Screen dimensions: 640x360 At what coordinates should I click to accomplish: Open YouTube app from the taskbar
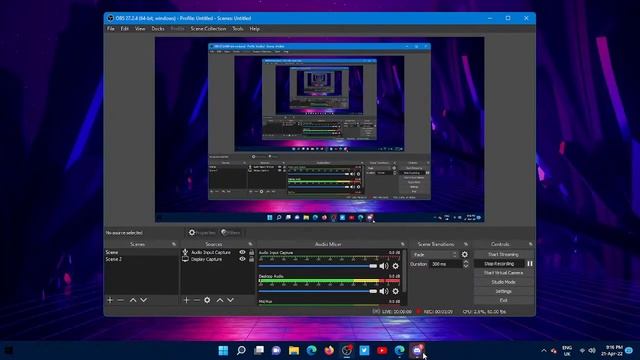(x=382, y=350)
